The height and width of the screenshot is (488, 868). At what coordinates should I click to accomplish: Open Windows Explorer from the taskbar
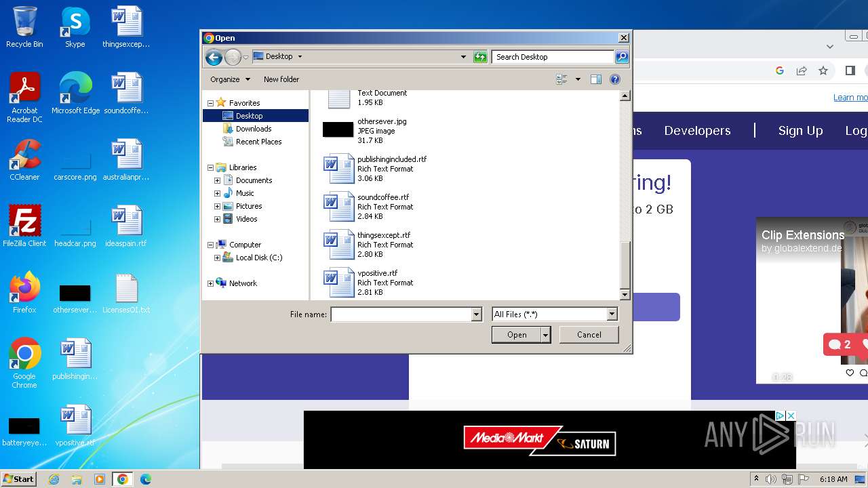click(x=77, y=479)
